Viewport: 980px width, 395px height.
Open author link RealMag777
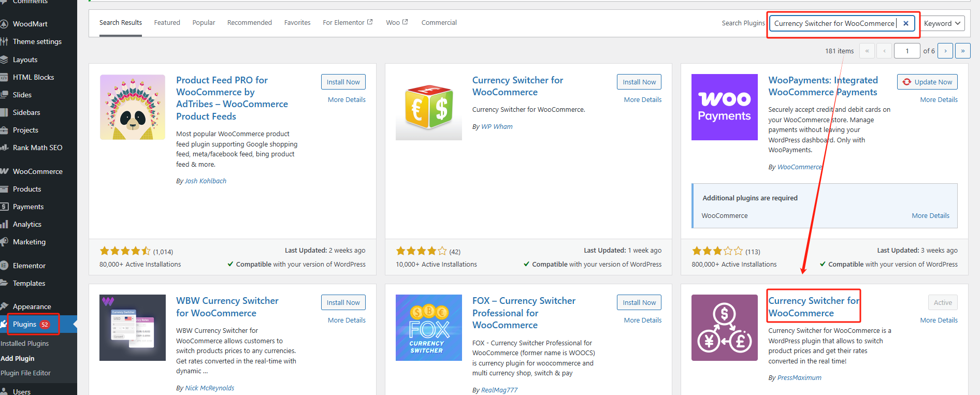coord(499,390)
